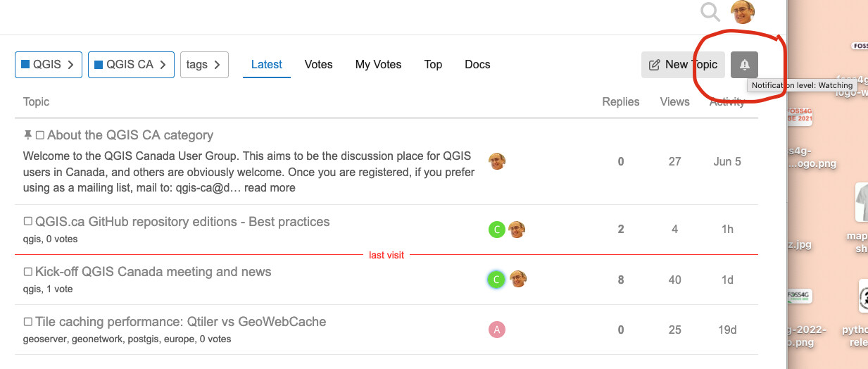Click the notification bell Watching button
The height and width of the screenshot is (369, 868).
pyautogui.click(x=745, y=65)
